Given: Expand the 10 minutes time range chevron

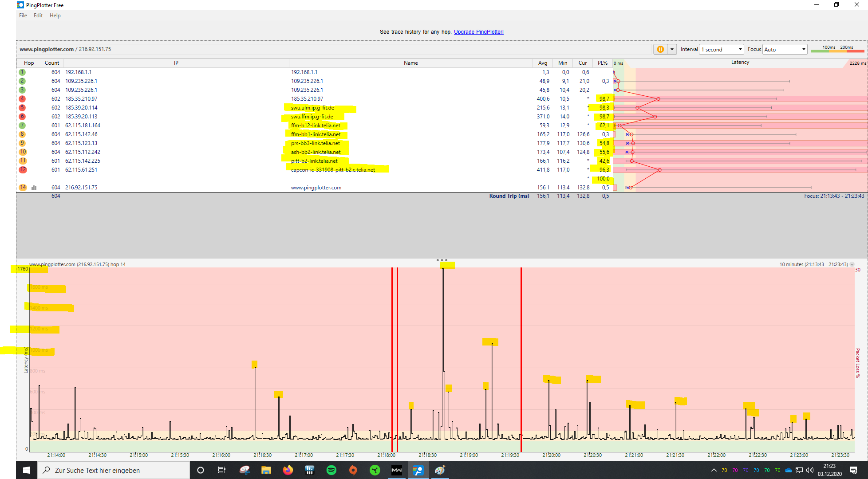Looking at the screenshot, I should click(852, 264).
